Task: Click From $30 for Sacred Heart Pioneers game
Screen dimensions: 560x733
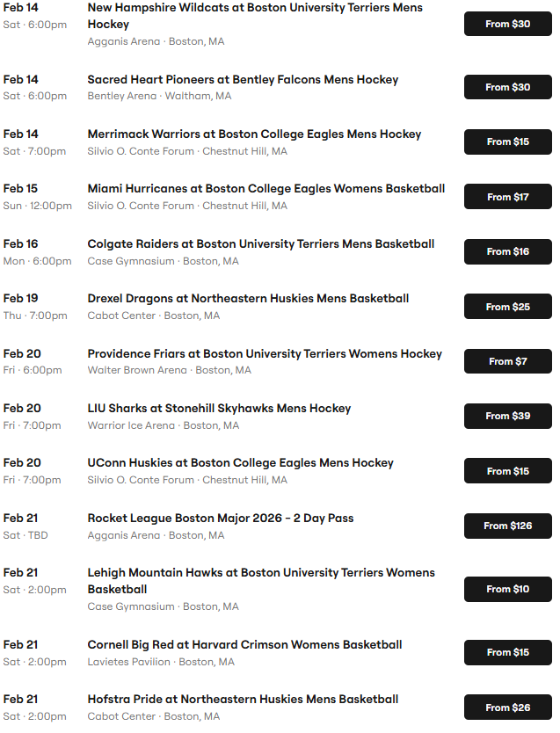Action: coord(507,87)
